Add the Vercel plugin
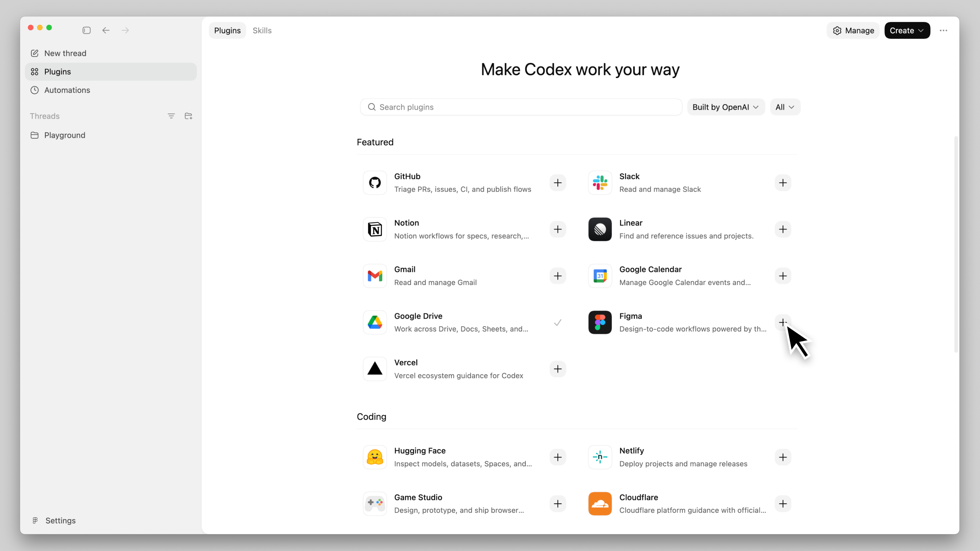 point(558,369)
